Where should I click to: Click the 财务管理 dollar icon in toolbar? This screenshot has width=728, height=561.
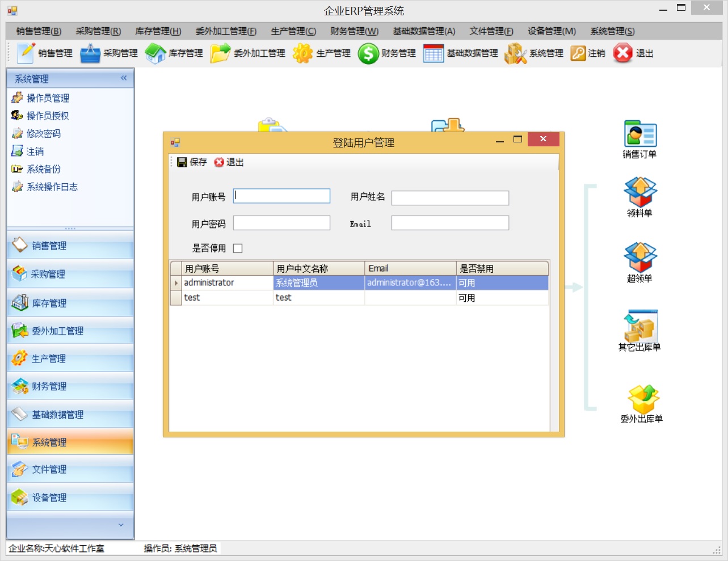click(368, 54)
